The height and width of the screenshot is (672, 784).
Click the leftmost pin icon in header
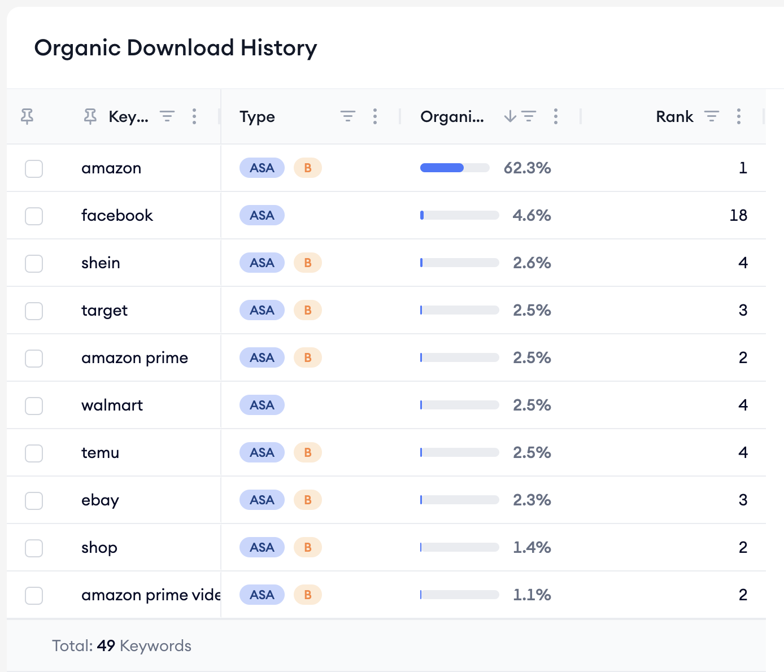click(x=27, y=116)
